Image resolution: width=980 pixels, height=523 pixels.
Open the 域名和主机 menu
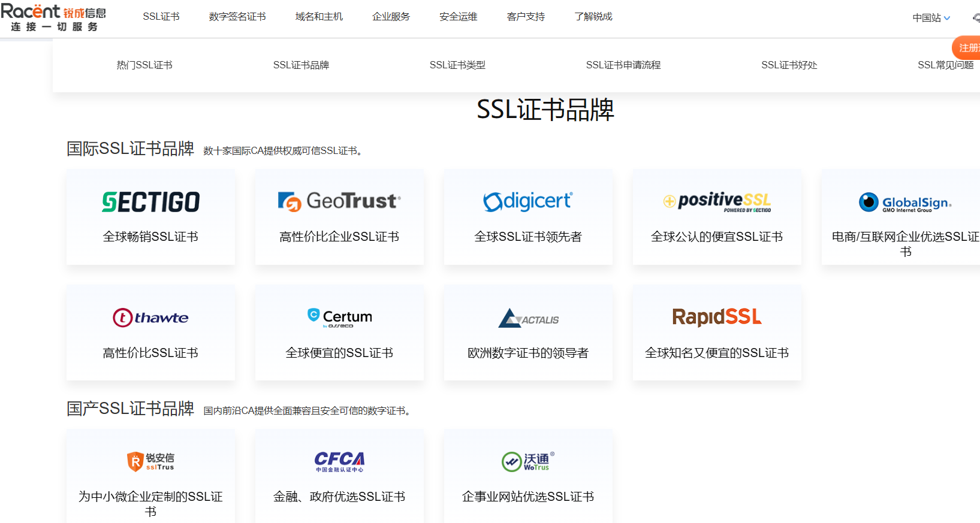coord(319,17)
